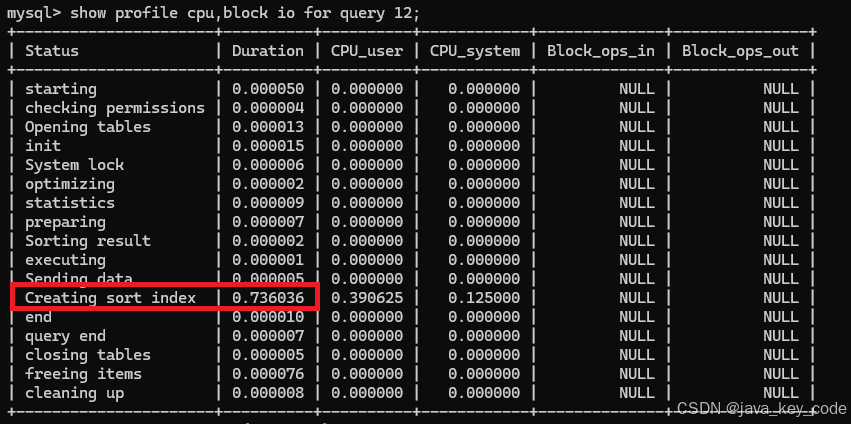Click the Status column header
This screenshot has height=424, width=851.
[52, 51]
